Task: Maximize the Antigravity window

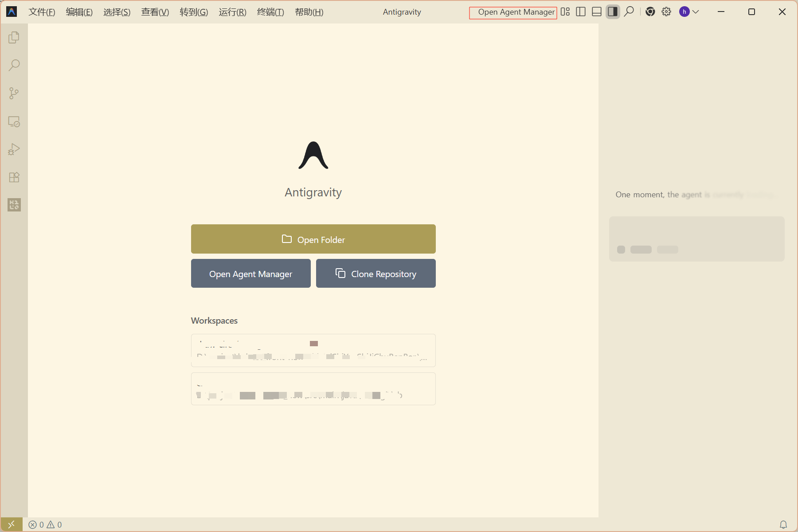Action: coord(751,12)
